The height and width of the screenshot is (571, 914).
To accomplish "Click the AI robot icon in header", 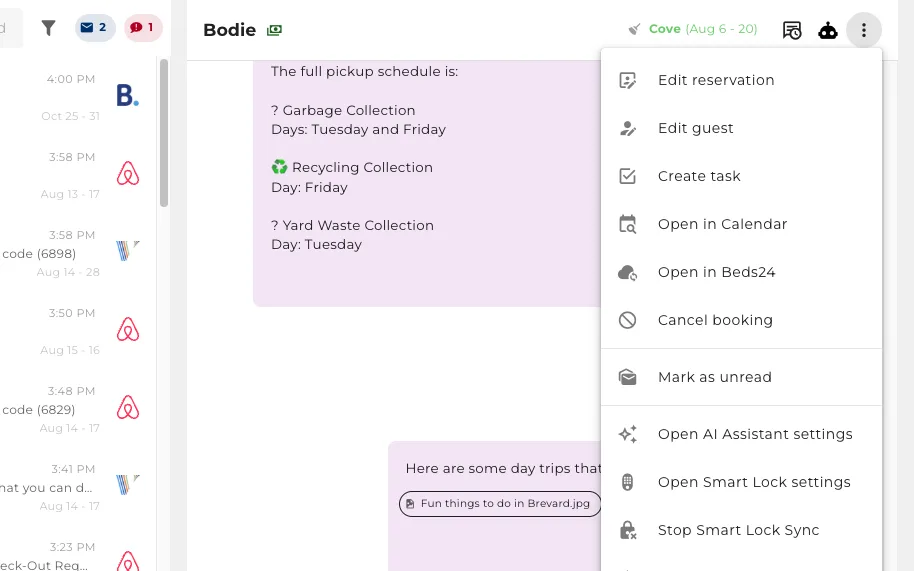I will click(x=828, y=30).
